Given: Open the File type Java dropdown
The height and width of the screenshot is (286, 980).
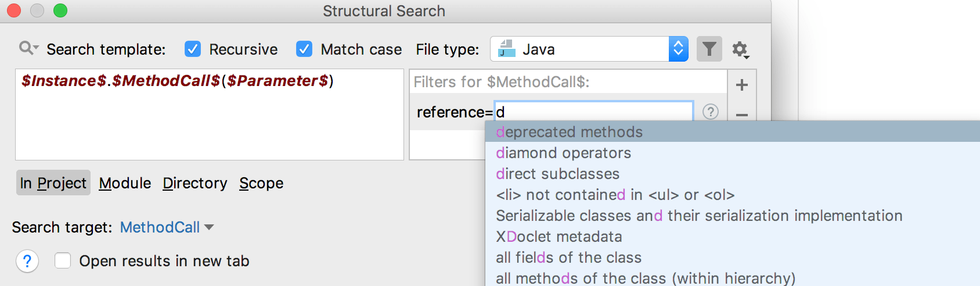Looking at the screenshot, I should [678, 49].
